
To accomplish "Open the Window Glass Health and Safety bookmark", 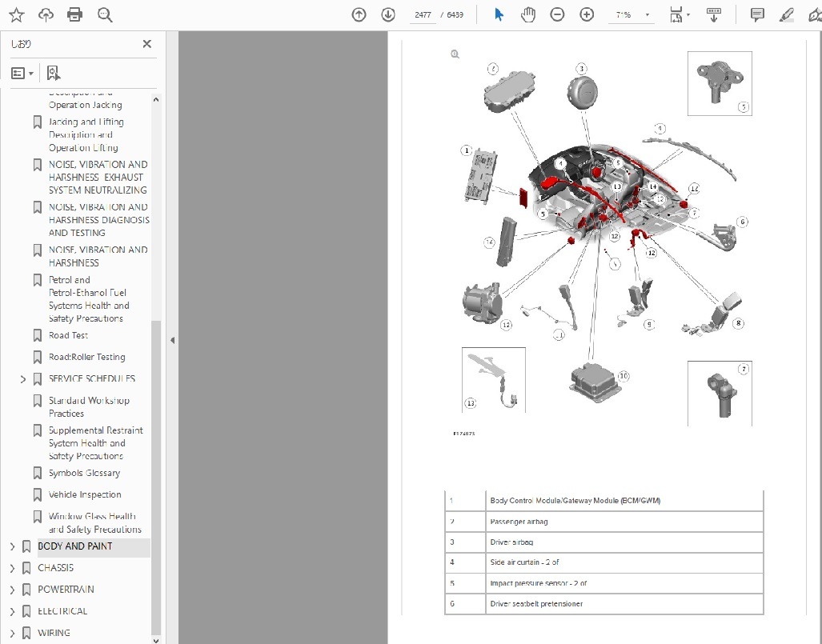I will pos(95,522).
